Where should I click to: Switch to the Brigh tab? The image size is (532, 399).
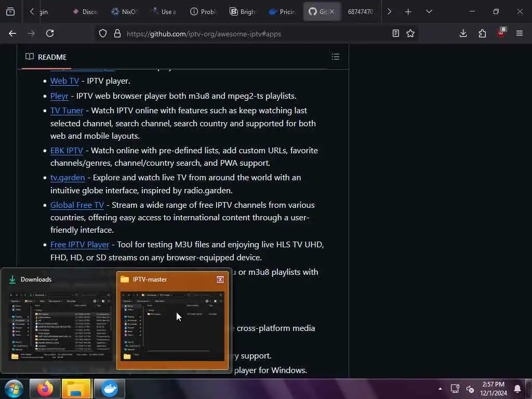(243, 11)
